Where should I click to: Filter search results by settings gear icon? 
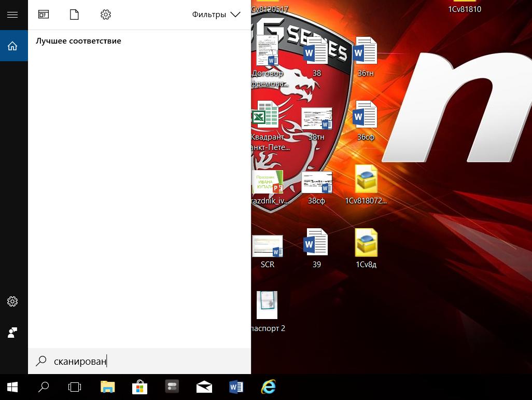tap(105, 15)
